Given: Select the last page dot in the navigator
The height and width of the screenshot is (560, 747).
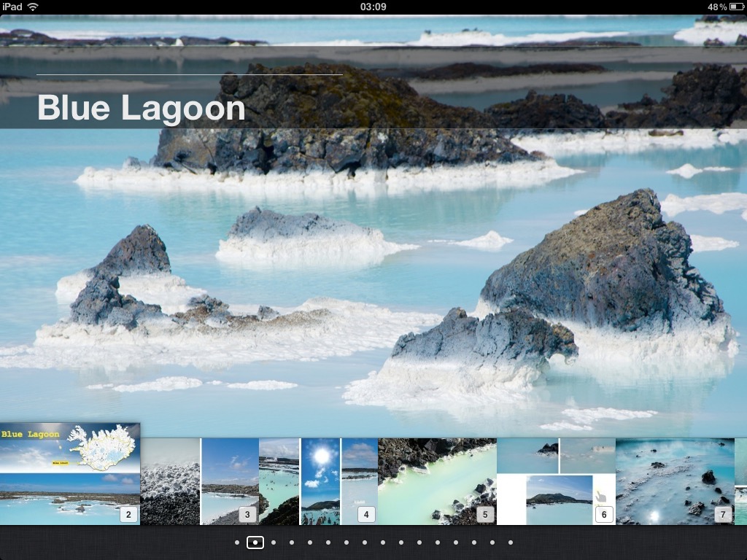Looking at the screenshot, I should click(x=510, y=542).
